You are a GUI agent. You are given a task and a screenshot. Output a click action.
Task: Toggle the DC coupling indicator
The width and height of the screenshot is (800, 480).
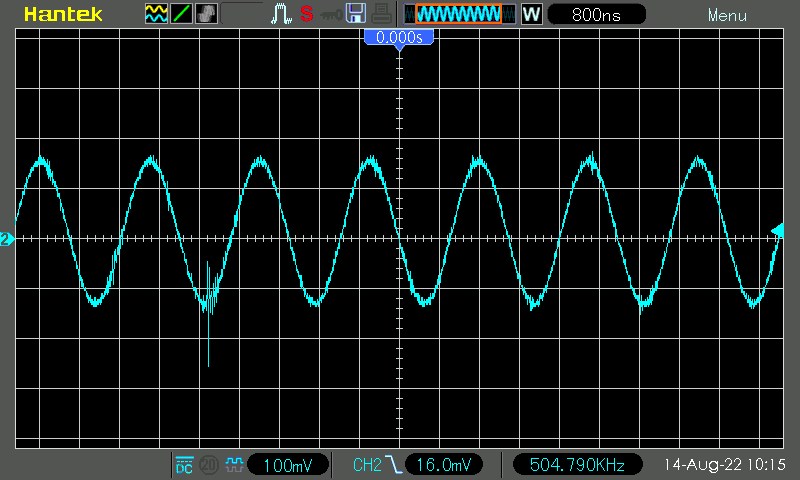click(x=184, y=465)
